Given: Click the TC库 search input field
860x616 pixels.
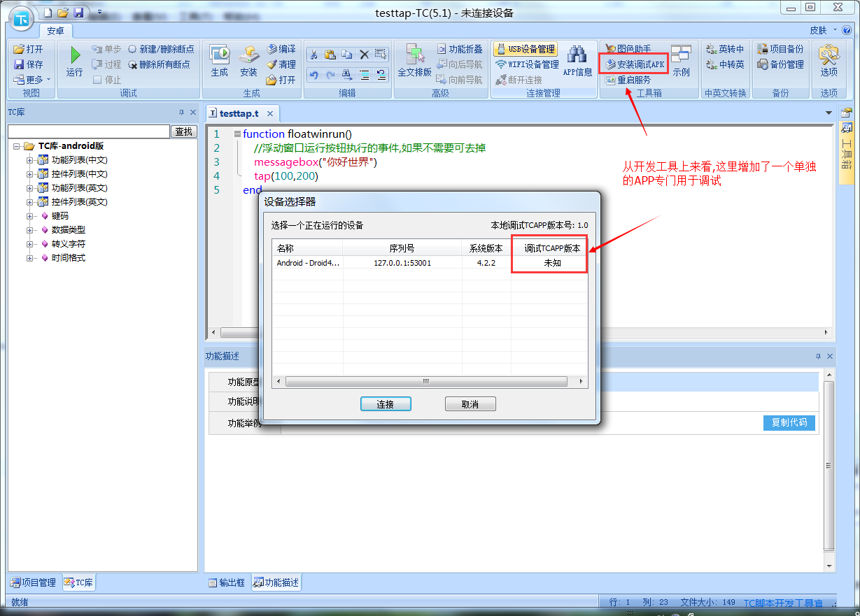Looking at the screenshot, I should 88,131.
